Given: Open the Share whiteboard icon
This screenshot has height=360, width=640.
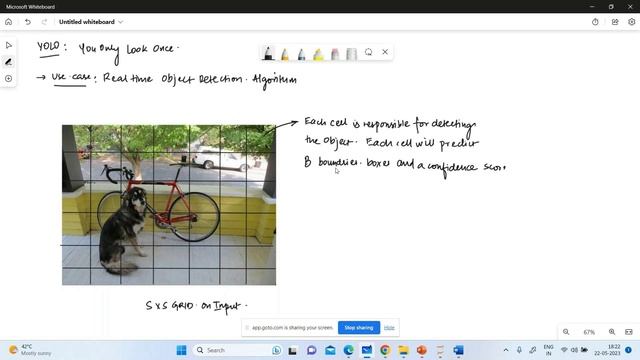Looking at the screenshot, I should click(x=615, y=22).
